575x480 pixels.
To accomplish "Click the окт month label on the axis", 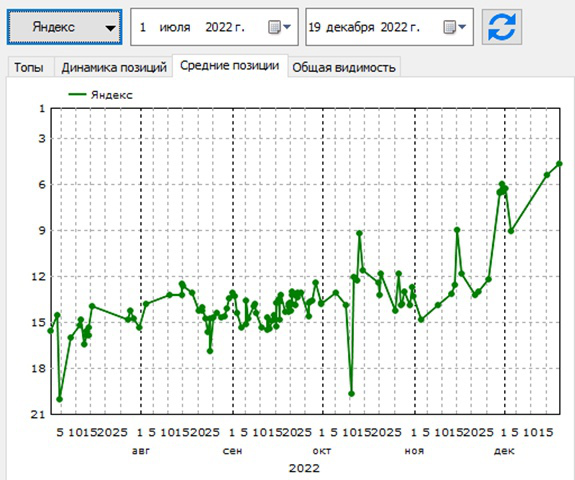I will (322, 451).
